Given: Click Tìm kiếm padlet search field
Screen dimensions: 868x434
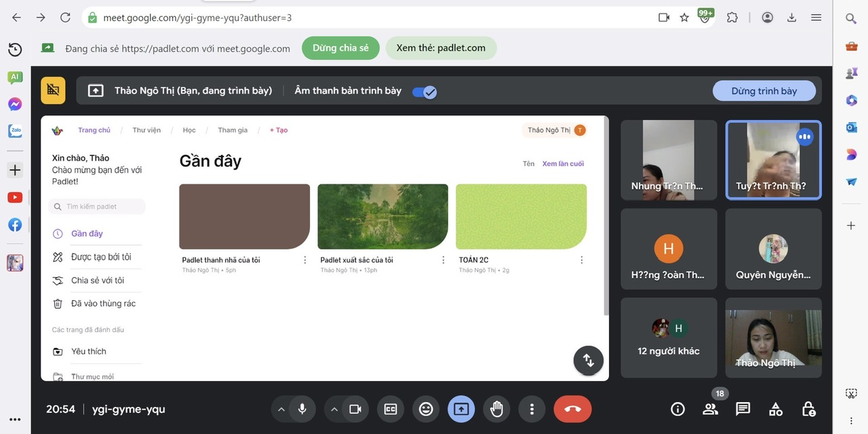Looking at the screenshot, I should tap(96, 206).
